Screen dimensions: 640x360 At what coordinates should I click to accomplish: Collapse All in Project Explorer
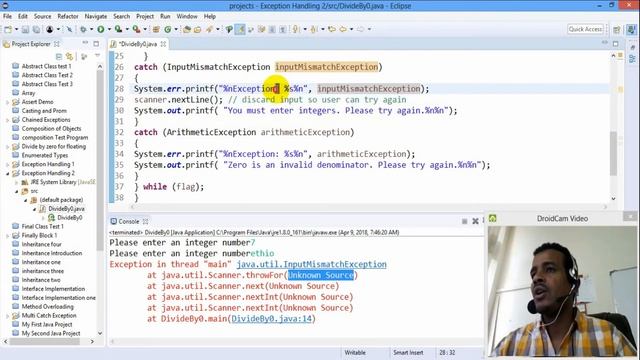click(59, 56)
